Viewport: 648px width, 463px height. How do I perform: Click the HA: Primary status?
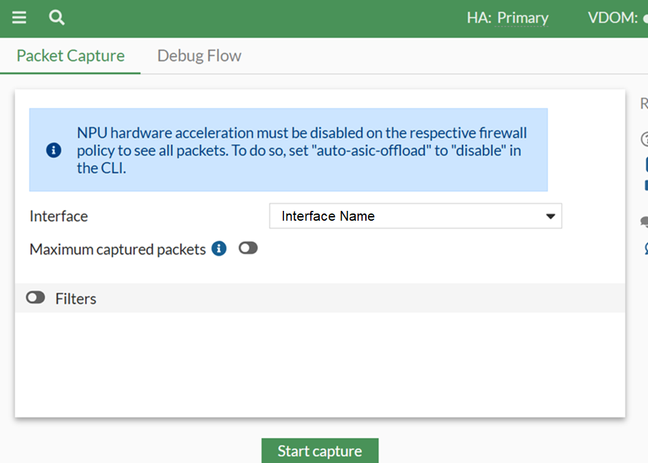pos(507,18)
